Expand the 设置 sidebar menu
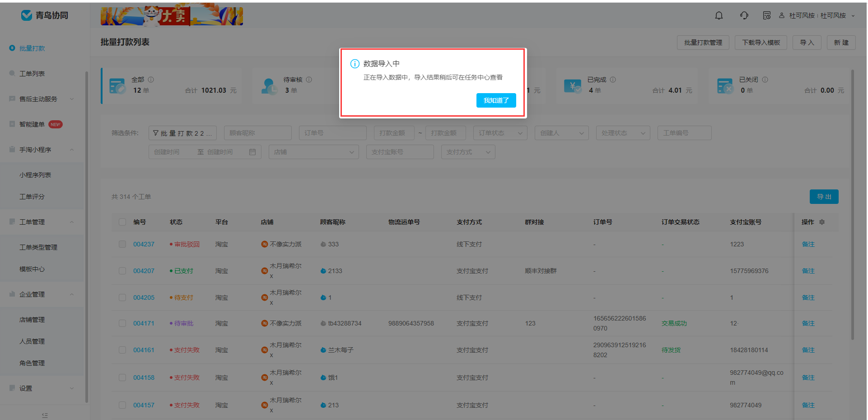868x420 pixels. pos(72,388)
